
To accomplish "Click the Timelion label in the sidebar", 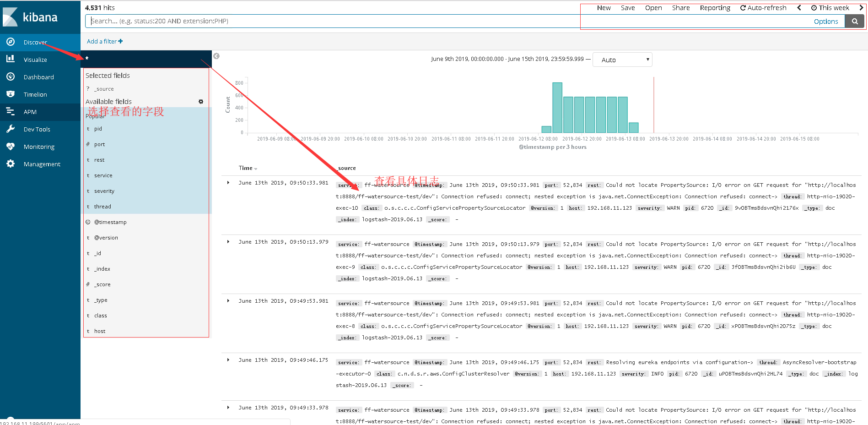I will tap(35, 94).
